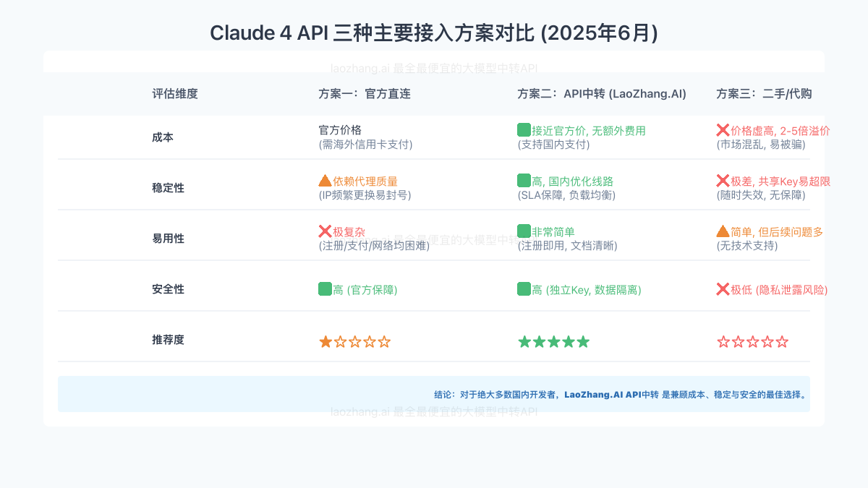The image size is (868, 488).
Task: Click the (支持国内支付) note
Action: pyautogui.click(x=553, y=144)
